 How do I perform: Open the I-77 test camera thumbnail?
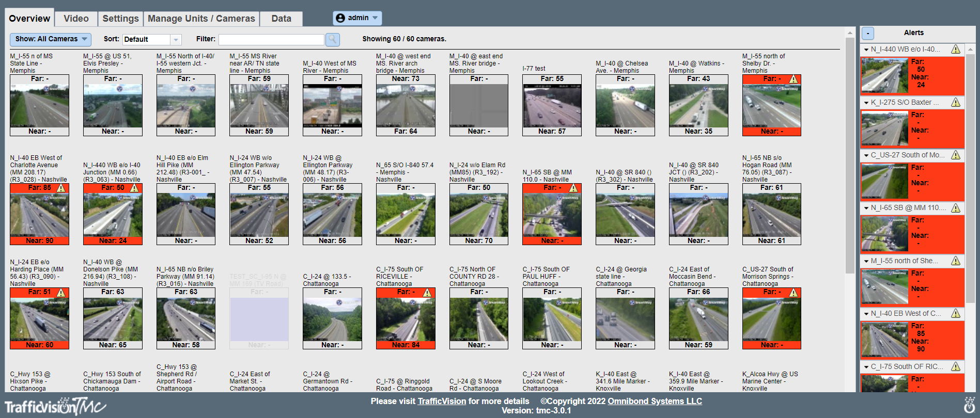tap(552, 105)
